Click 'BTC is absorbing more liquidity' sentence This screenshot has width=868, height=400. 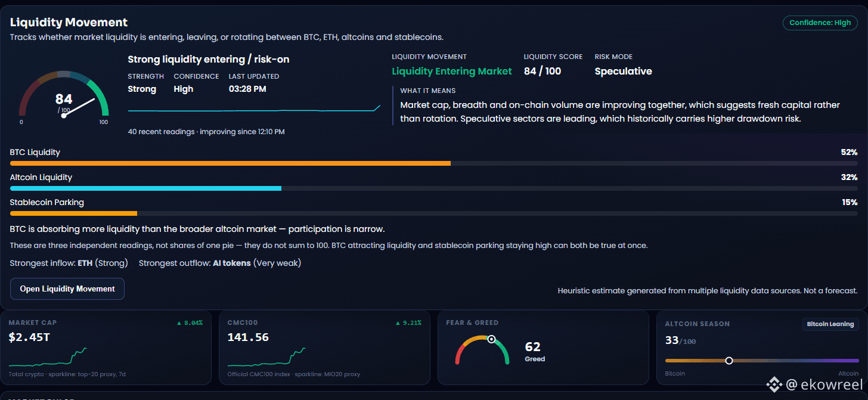[x=197, y=229]
